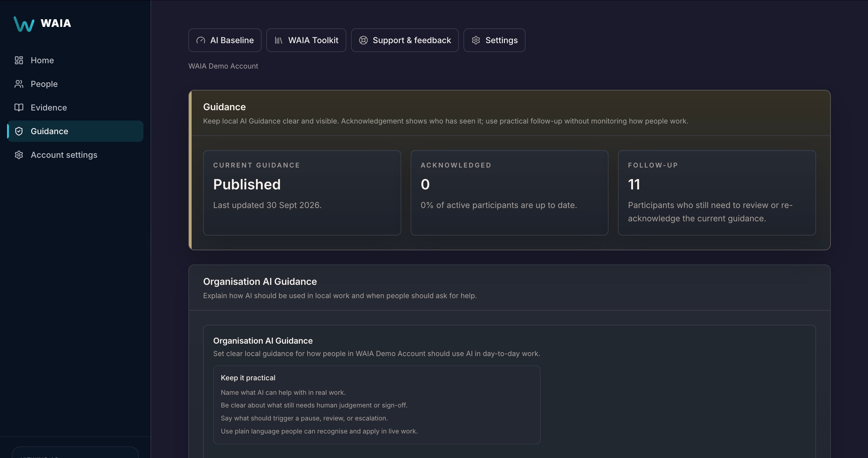This screenshot has width=868, height=458.
Task: Open AI Baseline button
Action: click(x=225, y=40)
